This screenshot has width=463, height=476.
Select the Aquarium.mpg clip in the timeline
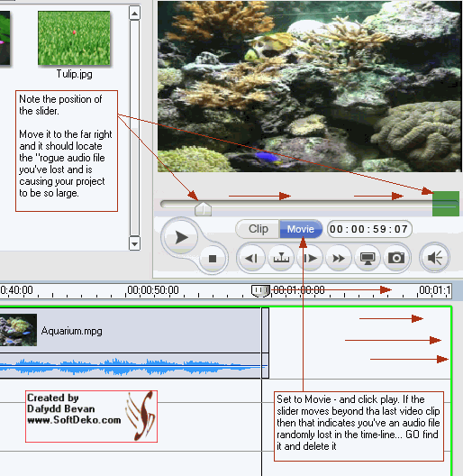(x=131, y=330)
